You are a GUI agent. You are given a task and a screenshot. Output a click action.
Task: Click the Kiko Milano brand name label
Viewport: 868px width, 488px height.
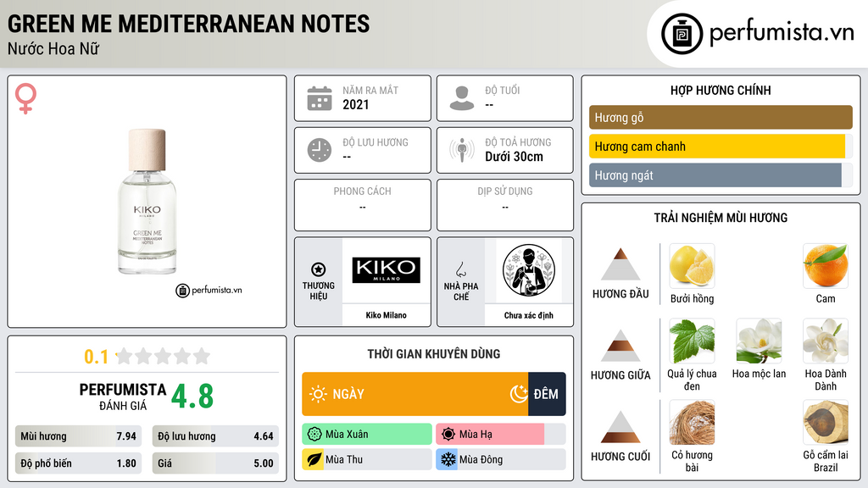(x=386, y=315)
